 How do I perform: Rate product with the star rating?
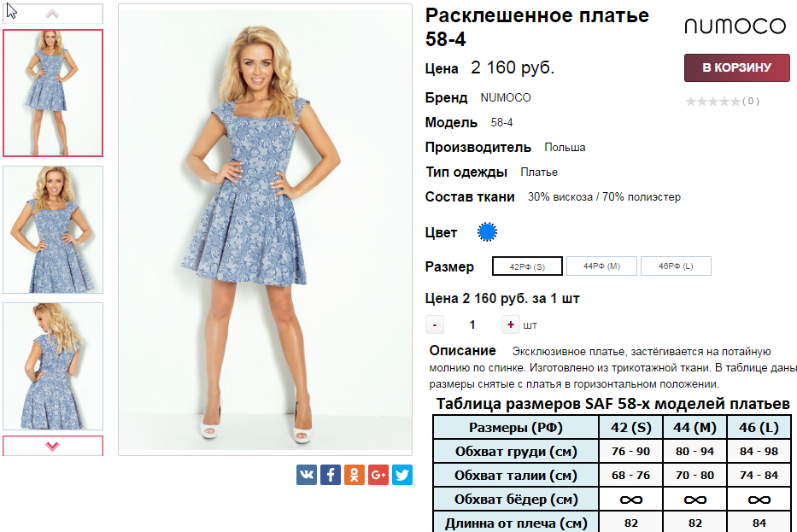[712, 101]
